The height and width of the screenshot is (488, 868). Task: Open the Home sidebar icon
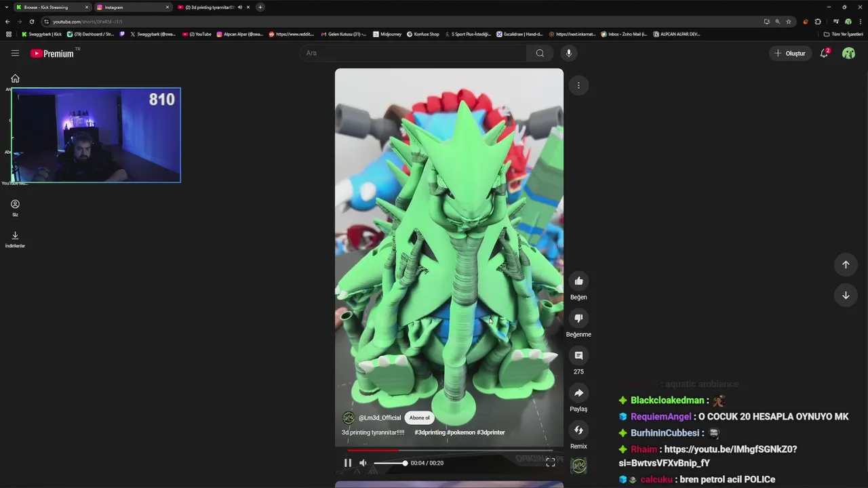(x=15, y=79)
